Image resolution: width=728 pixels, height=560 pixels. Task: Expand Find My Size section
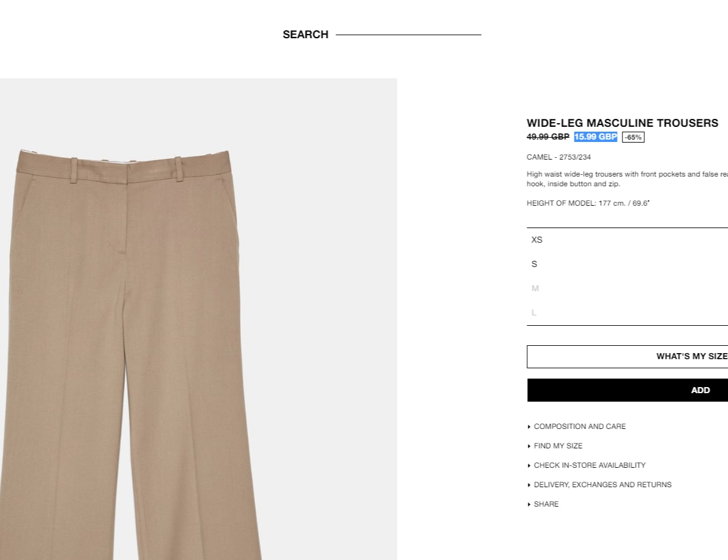click(x=555, y=446)
